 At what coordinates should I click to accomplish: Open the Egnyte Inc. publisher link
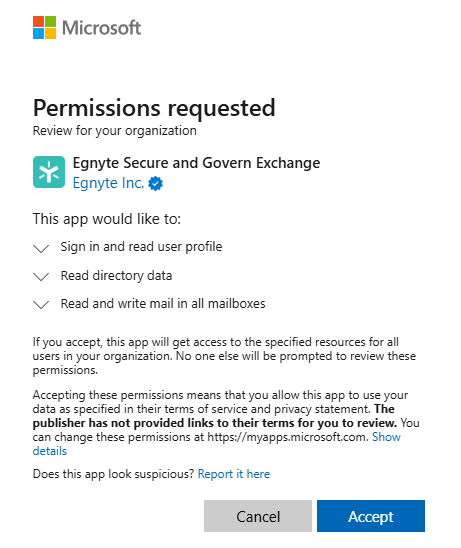point(108,183)
